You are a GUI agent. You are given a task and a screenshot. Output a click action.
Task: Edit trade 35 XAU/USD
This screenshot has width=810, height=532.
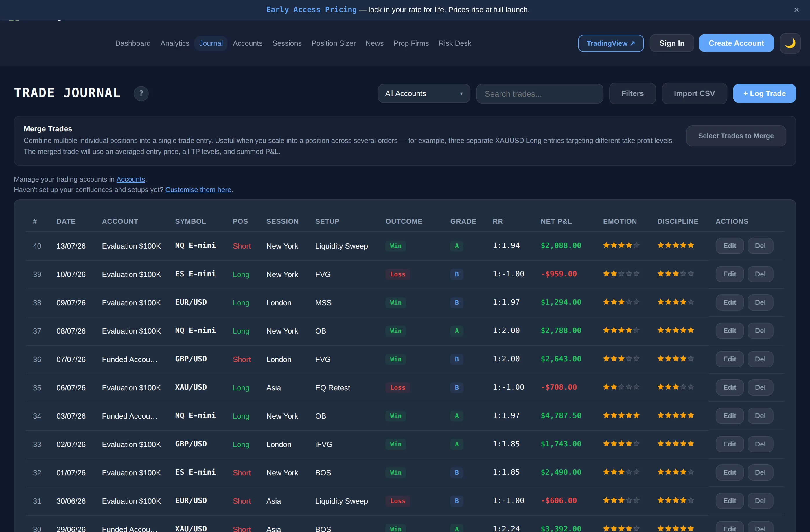click(x=729, y=387)
